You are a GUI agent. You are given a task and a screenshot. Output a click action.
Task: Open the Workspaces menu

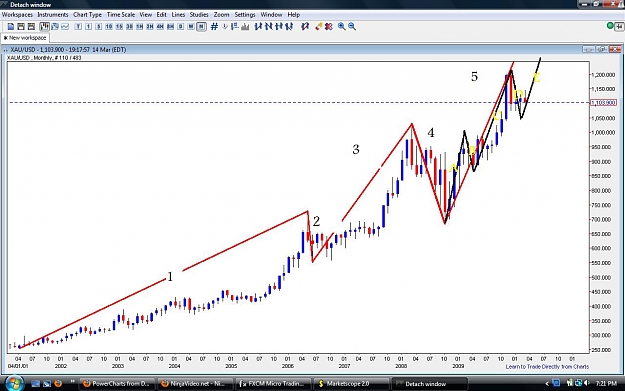click(17, 14)
